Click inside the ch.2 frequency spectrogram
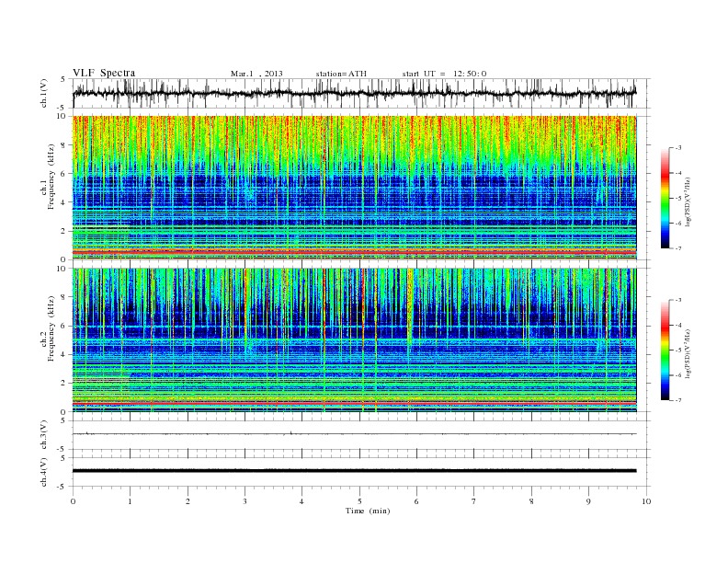Viewport: 728px width, 563px height. click(x=354, y=340)
